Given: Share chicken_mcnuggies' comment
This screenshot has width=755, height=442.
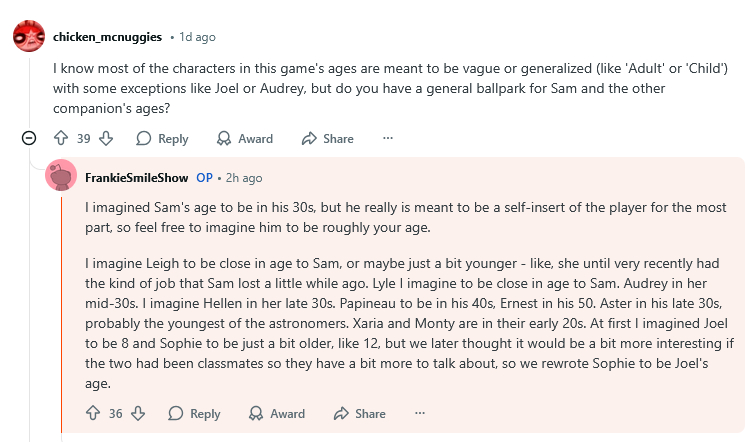Looking at the screenshot, I should (x=328, y=139).
